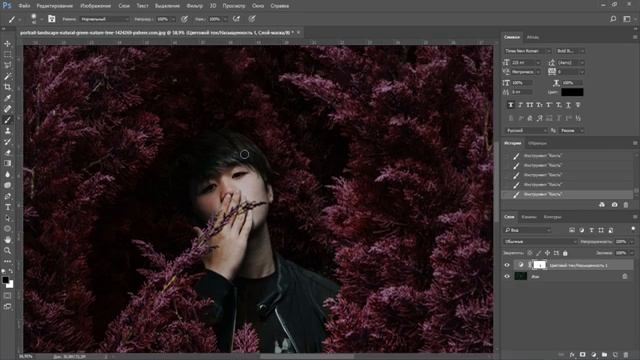
Task: Select the Eyedropper tool
Action: tap(7, 98)
